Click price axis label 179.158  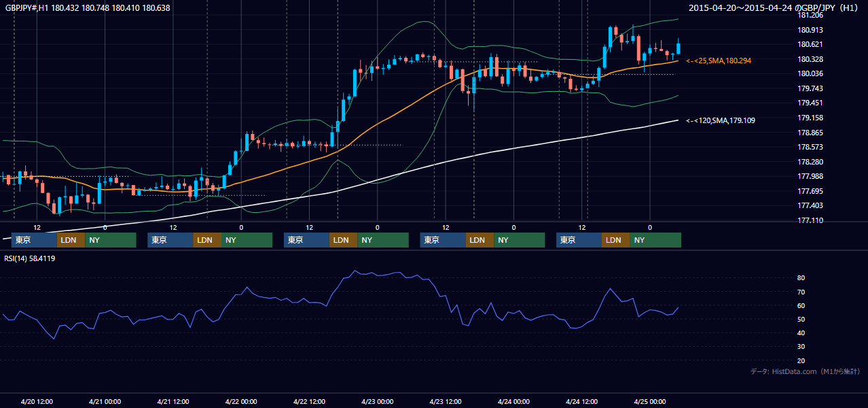pyautogui.click(x=810, y=118)
